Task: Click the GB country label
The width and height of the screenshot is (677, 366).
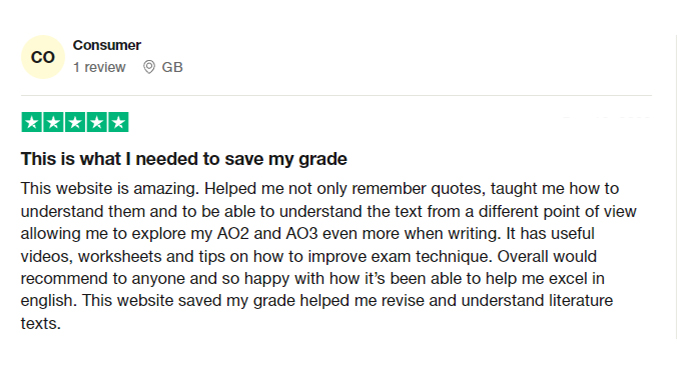Action: [x=172, y=67]
